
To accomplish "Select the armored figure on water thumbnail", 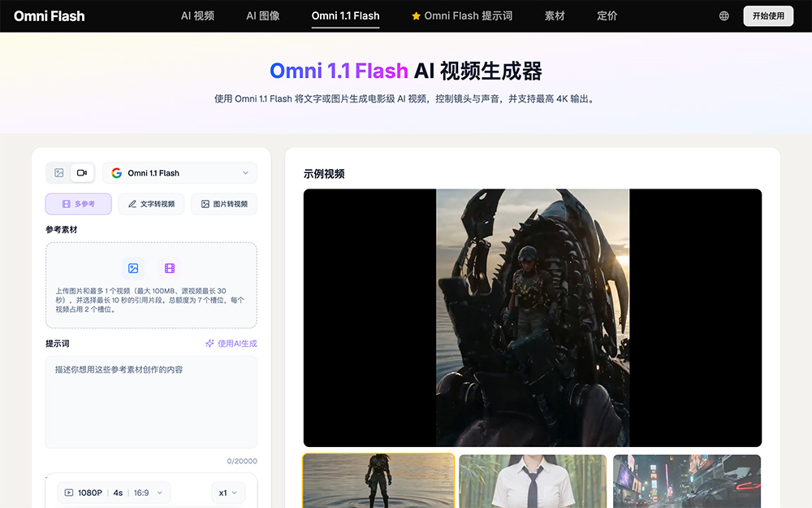I will [378, 480].
